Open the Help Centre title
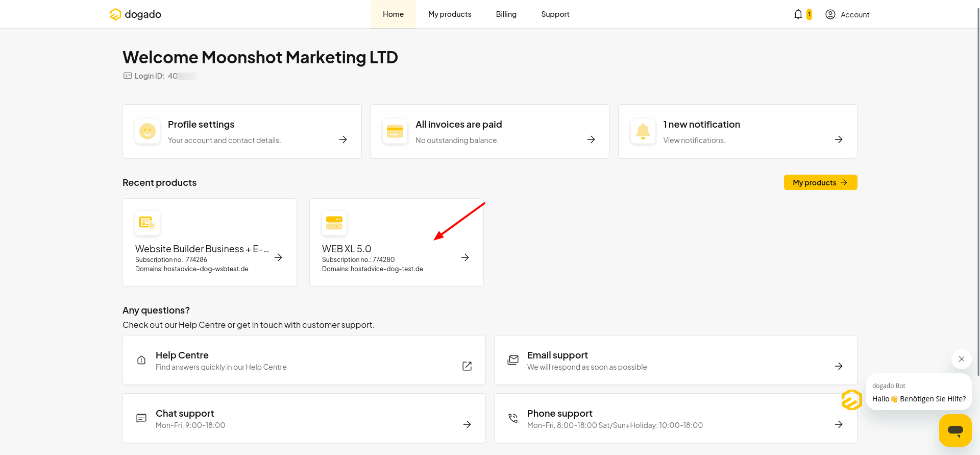The width and height of the screenshot is (980, 455). coord(182,355)
